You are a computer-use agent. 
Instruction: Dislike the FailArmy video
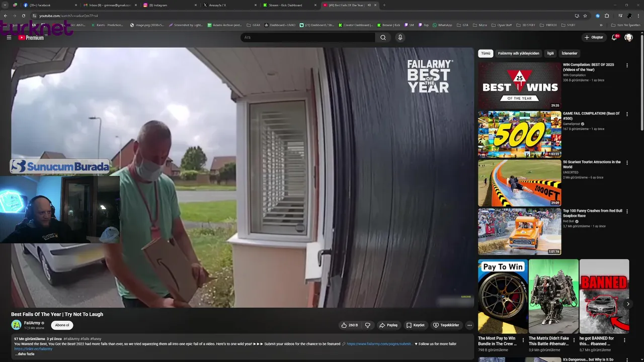(x=368, y=325)
